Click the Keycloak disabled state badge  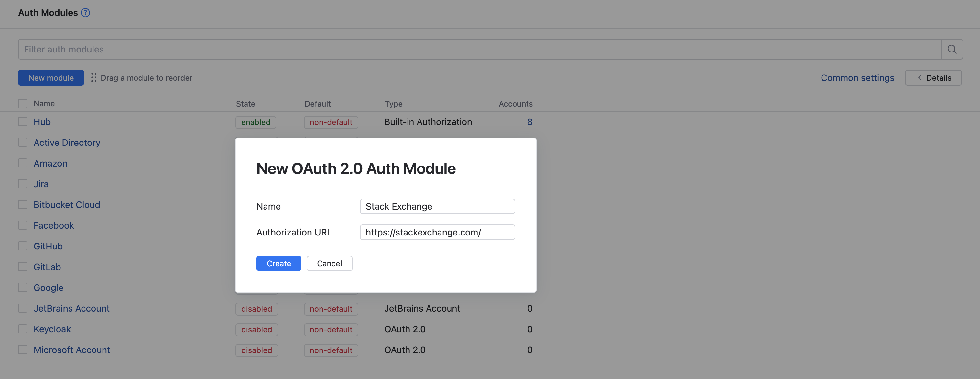click(x=256, y=329)
